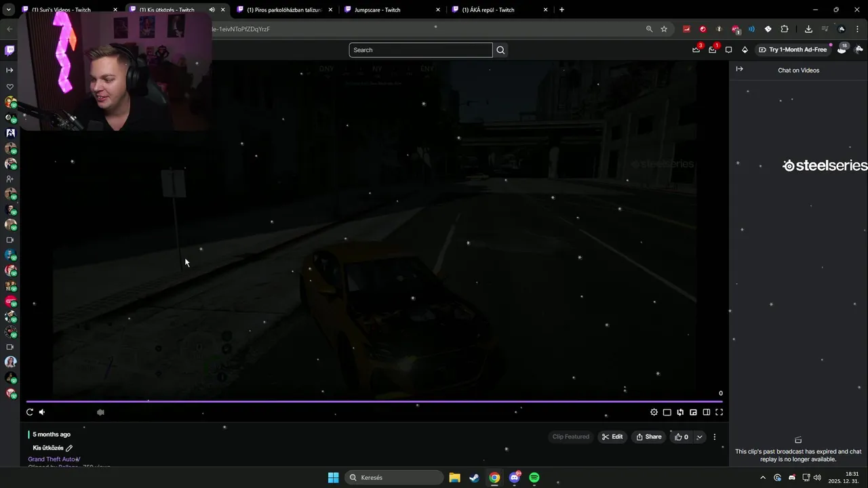The image size is (868, 488).
Task: Open the Chrome extensions puzzle icon
Action: (x=785, y=29)
